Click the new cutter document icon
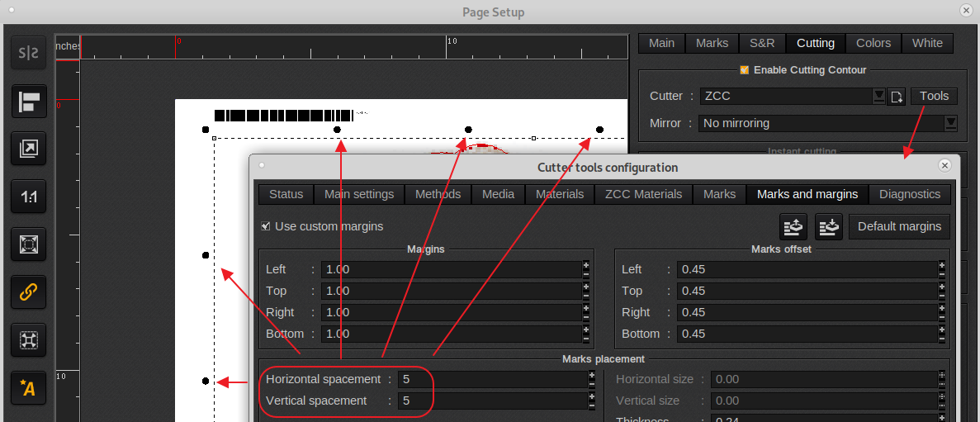Viewport: 980px width, 422px height. pyautogui.click(x=896, y=97)
